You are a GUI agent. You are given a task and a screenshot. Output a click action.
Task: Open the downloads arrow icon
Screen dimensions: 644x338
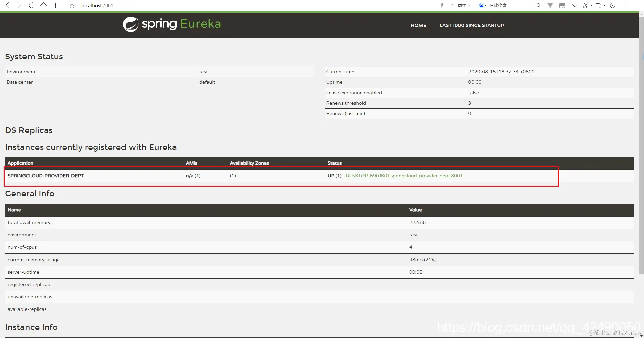coord(575,5)
